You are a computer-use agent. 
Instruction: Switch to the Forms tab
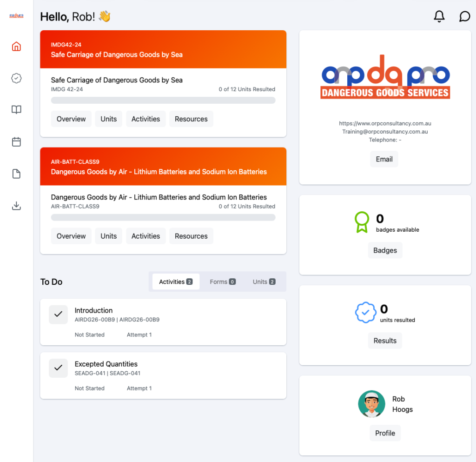(222, 281)
